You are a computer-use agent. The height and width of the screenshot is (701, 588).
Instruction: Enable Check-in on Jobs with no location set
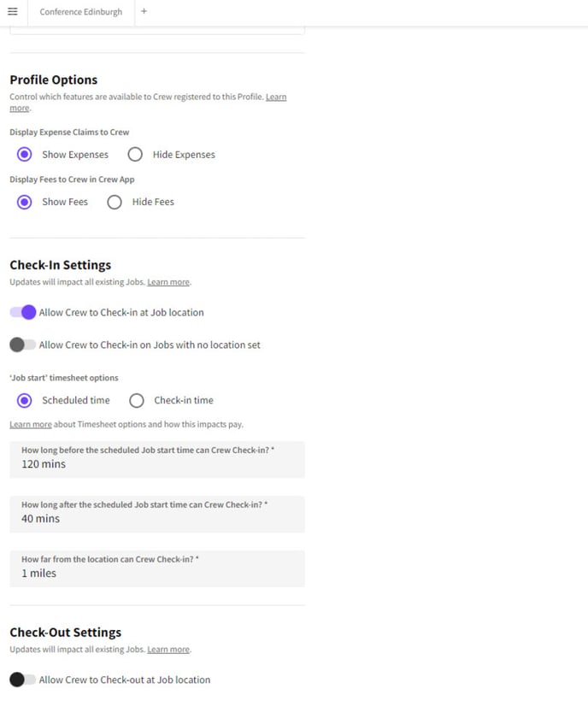coord(23,345)
